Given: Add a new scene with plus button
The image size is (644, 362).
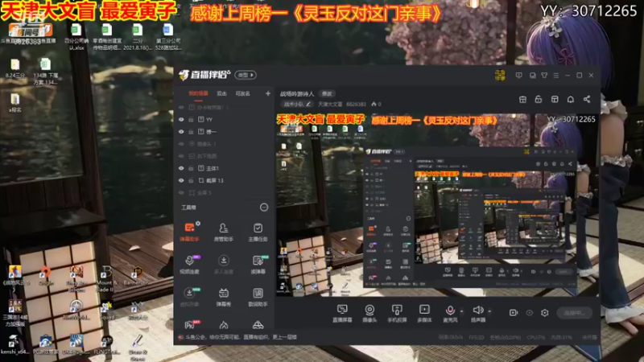Looking at the screenshot, I should tap(268, 93).
